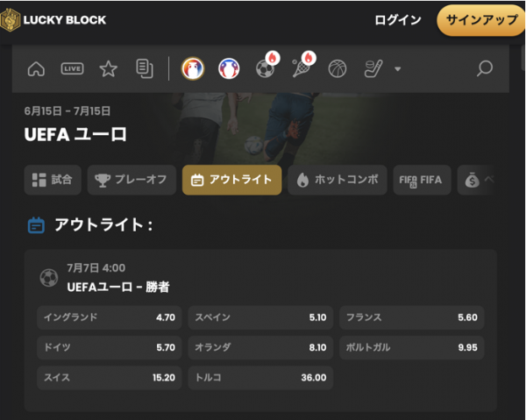Open the money bag tab

coord(476,180)
